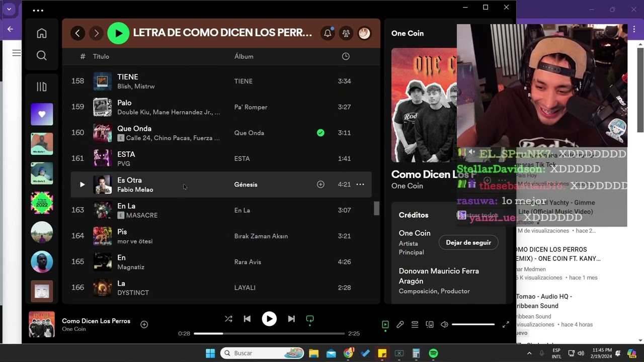
Task: Open Mail app from taskbar
Action: coord(331,353)
